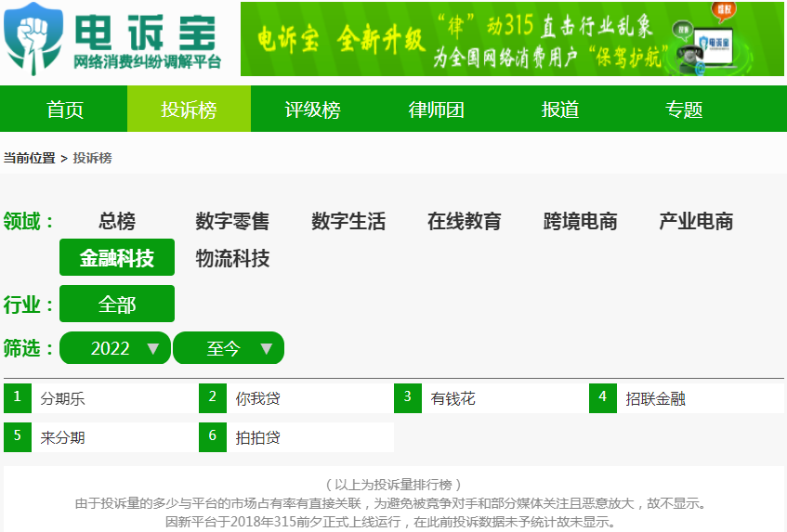The image size is (787, 532).
Task: Open the 2022 year dropdown
Action: pyautogui.click(x=115, y=348)
